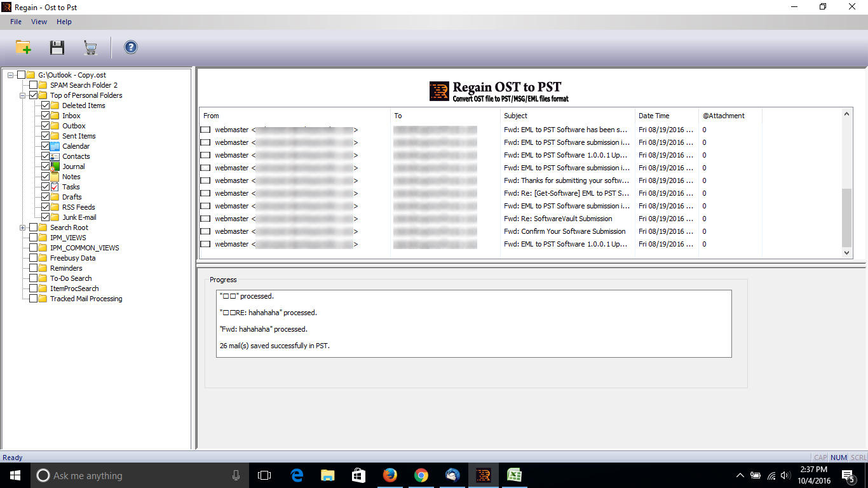Open Firefox from the taskbar

point(390,475)
